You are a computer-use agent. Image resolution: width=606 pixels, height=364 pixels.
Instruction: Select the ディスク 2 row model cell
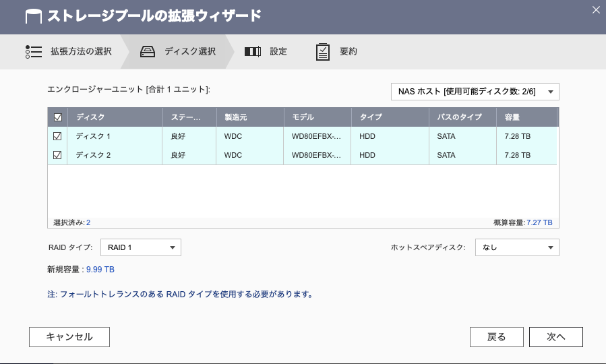(317, 155)
